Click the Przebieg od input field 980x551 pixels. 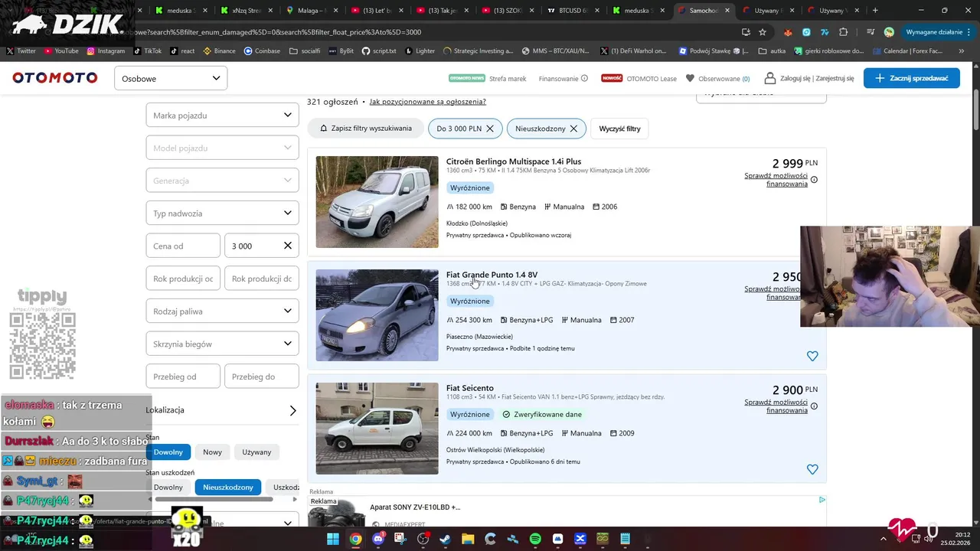pyautogui.click(x=183, y=377)
